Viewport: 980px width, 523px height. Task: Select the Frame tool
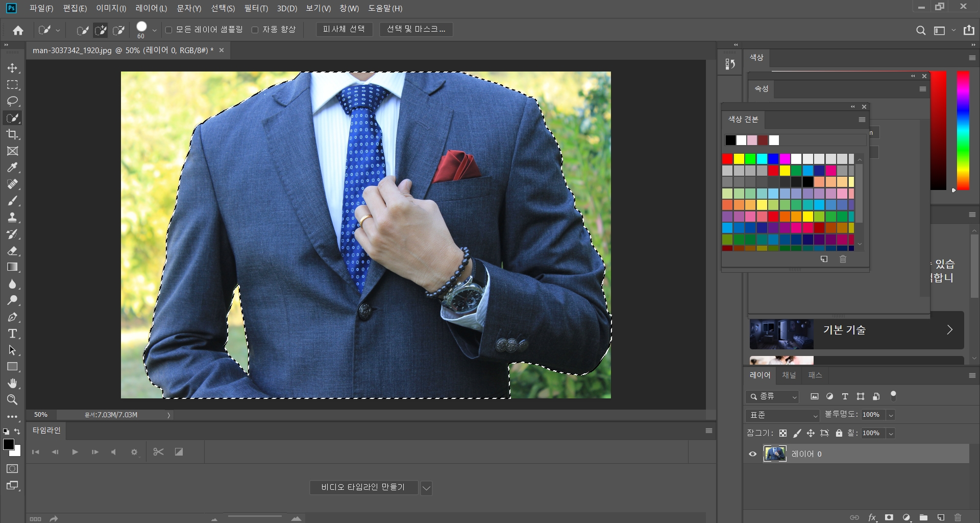(12, 151)
